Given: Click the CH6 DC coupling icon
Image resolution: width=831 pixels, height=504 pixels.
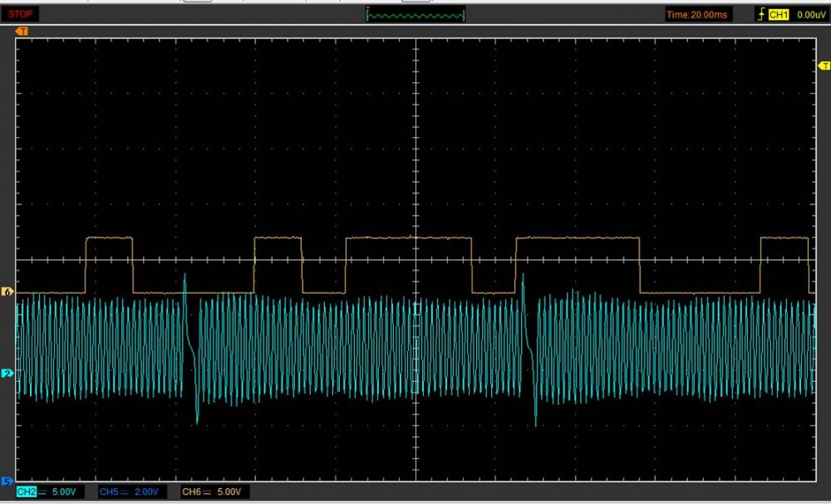Looking at the screenshot, I should (208, 492).
